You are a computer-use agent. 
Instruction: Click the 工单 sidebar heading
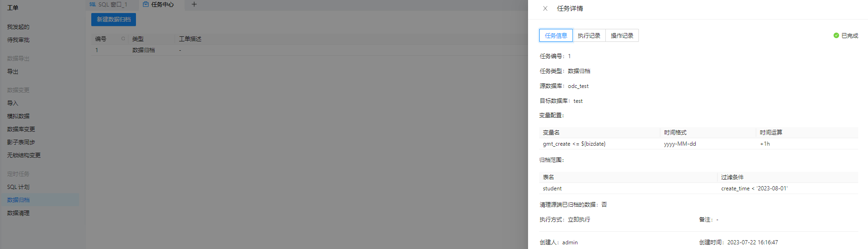click(x=13, y=8)
